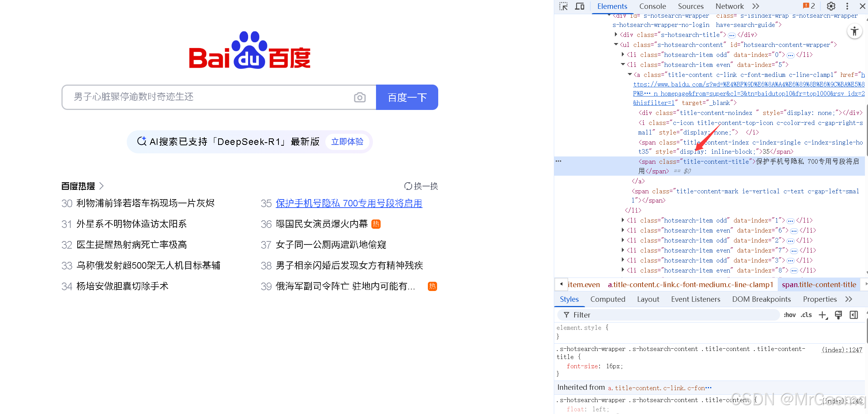Viewport: 868px width, 414px height.
Task: Click the AI search icon in banner
Action: pos(142,141)
